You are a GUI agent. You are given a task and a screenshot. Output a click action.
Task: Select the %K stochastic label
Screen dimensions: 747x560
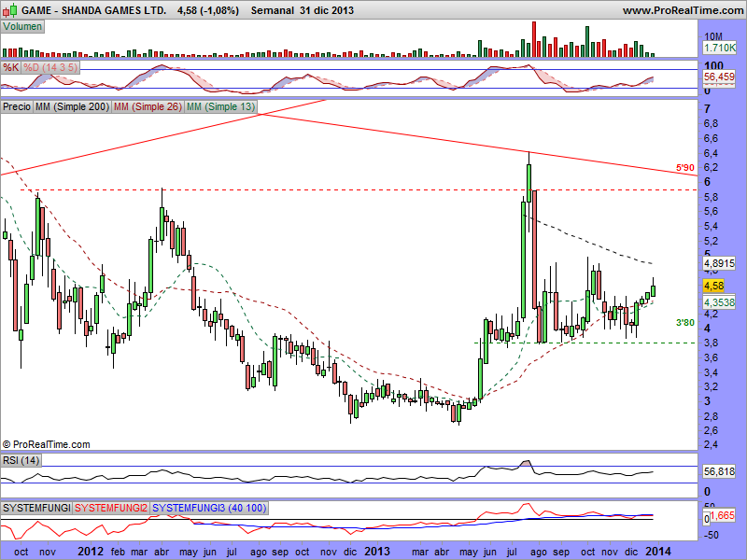tap(11, 68)
